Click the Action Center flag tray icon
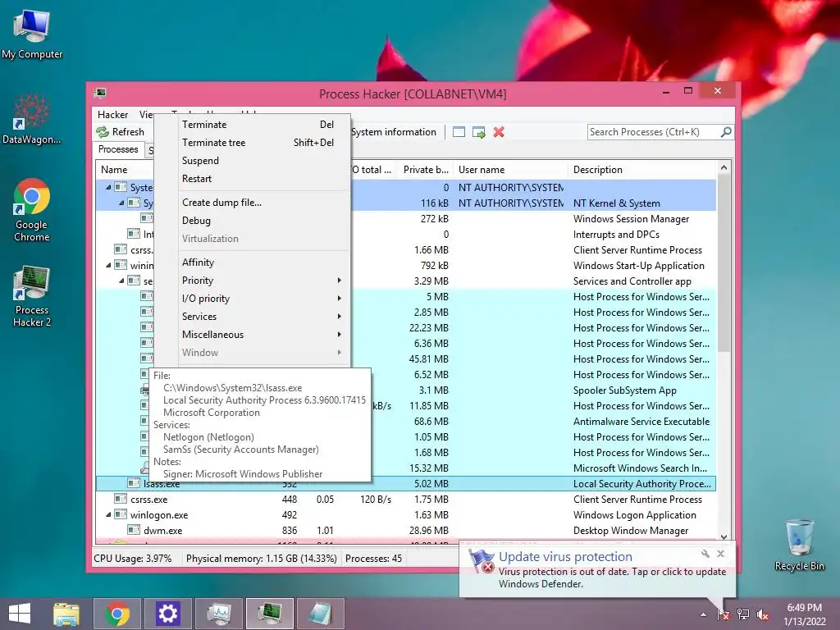 (x=724, y=614)
